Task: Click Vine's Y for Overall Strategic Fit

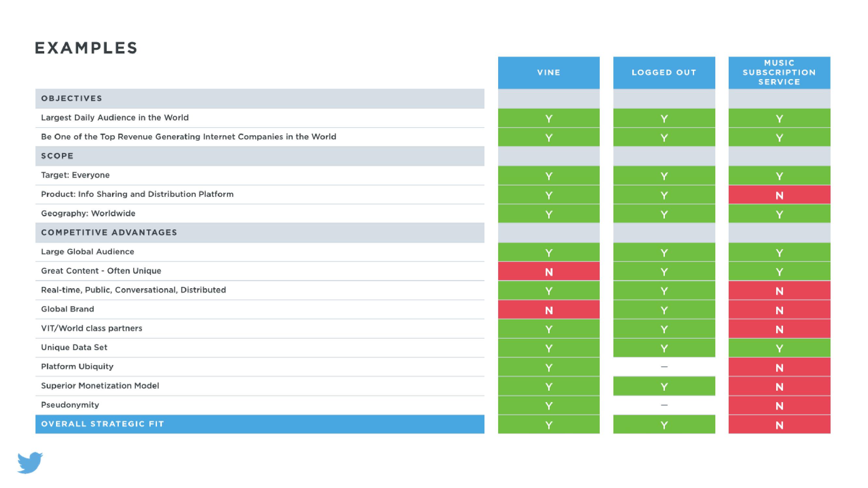Action: coord(549,425)
